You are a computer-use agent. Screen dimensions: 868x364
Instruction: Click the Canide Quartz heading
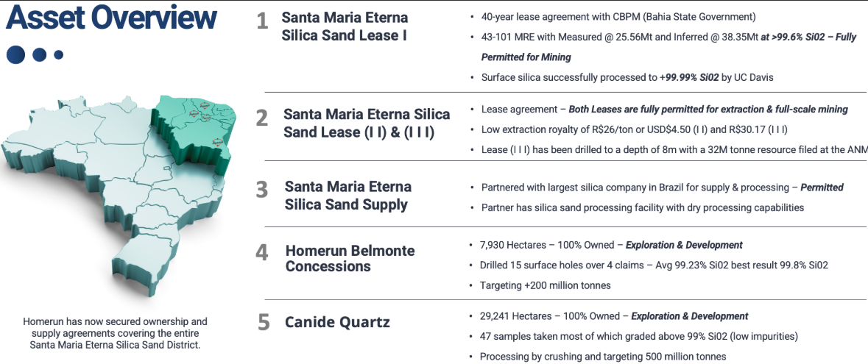(x=337, y=322)
